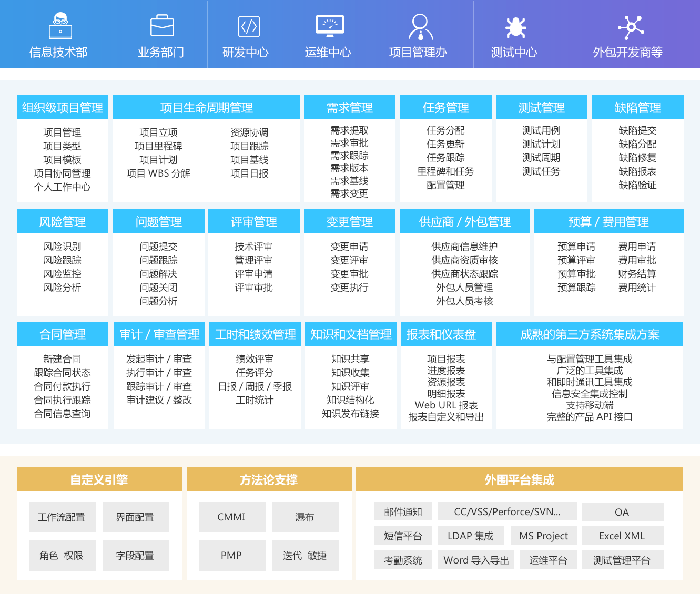Click the 运维中心 monitor gauge icon

tap(330, 26)
